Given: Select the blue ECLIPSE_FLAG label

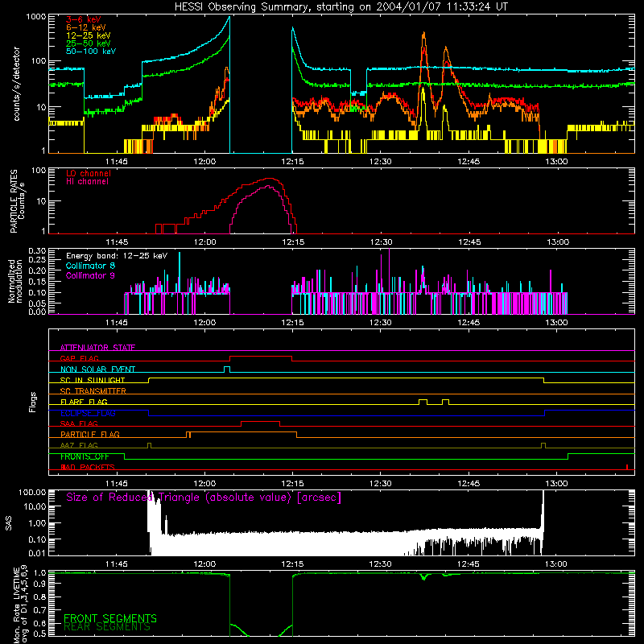Looking at the screenshot, I should click(88, 413).
